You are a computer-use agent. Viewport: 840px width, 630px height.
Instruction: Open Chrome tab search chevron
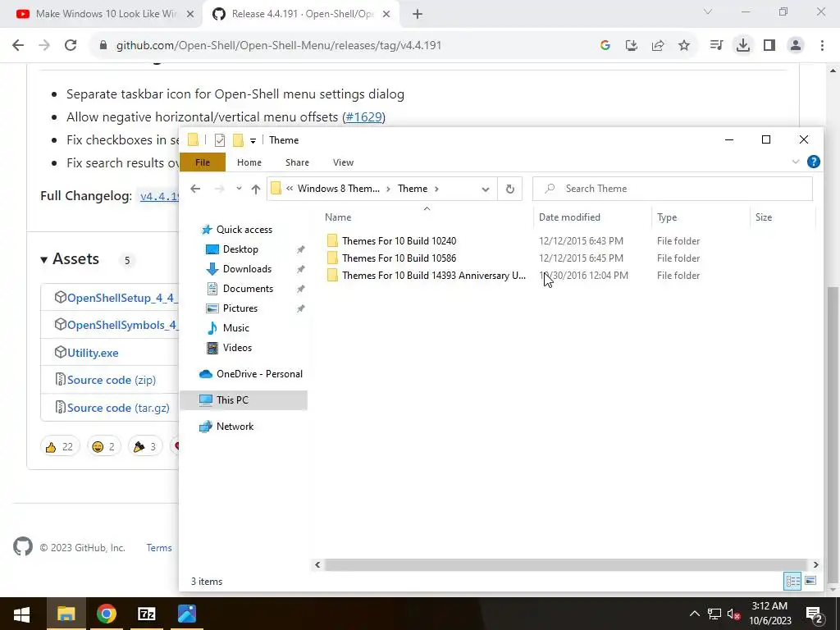tap(708, 11)
